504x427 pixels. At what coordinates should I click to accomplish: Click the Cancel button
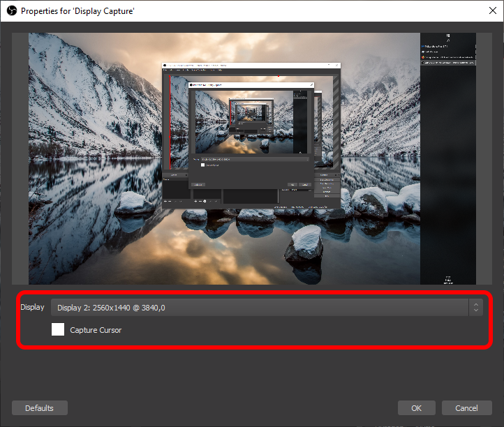pos(466,407)
